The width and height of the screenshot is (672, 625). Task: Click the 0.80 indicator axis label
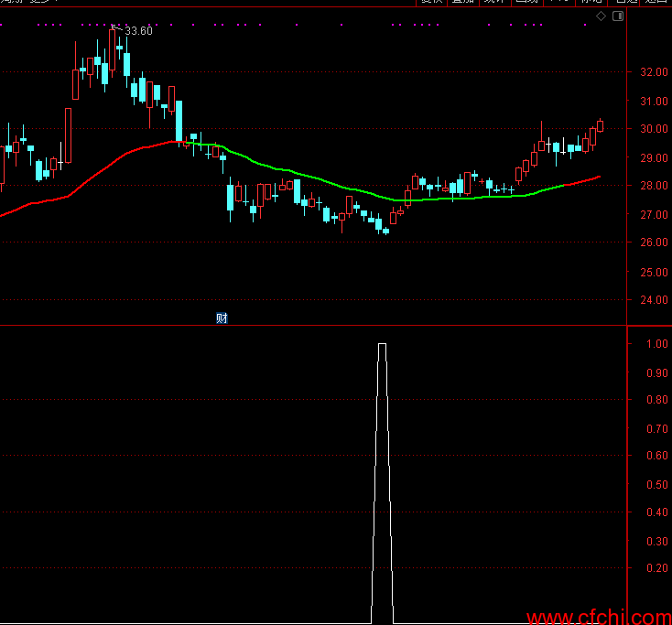(657, 400)
